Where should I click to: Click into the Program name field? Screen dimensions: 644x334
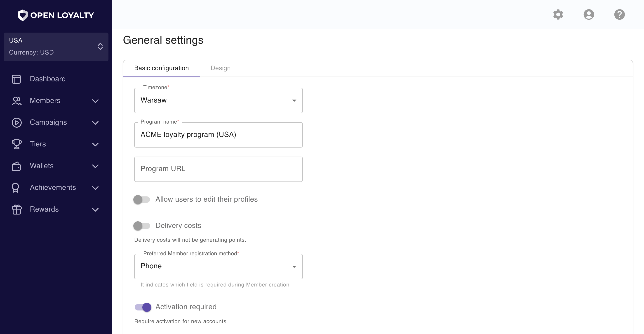point(218,135)
